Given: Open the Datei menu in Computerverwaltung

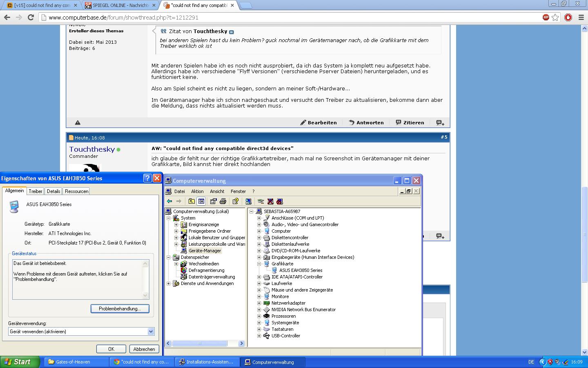Looking at the screenshot, I should (x=180, y=191).
